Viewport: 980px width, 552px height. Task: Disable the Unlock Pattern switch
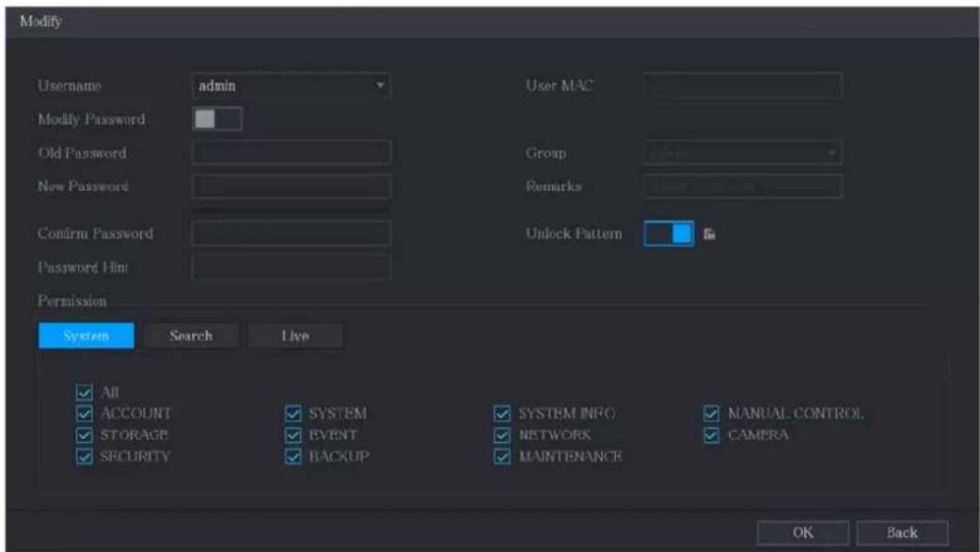[x=669, y=233]
